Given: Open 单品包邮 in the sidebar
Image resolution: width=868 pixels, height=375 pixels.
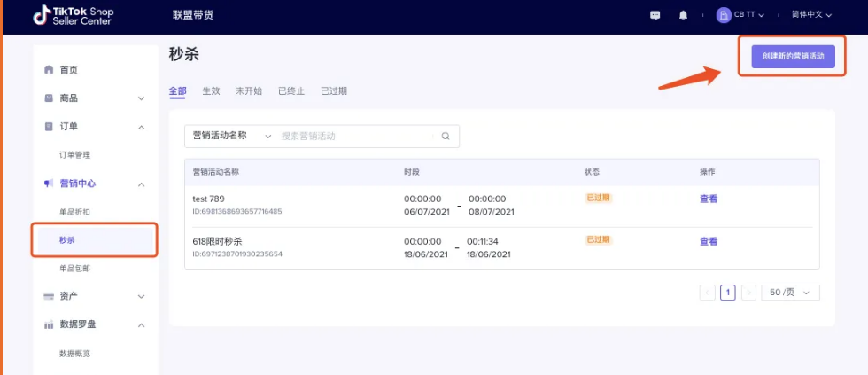Looking at the screenshot, I should coord(74,269).
